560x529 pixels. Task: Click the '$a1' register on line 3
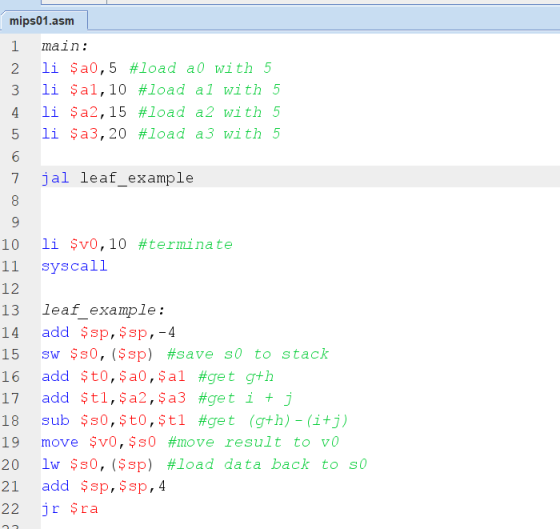coord(84,90)
